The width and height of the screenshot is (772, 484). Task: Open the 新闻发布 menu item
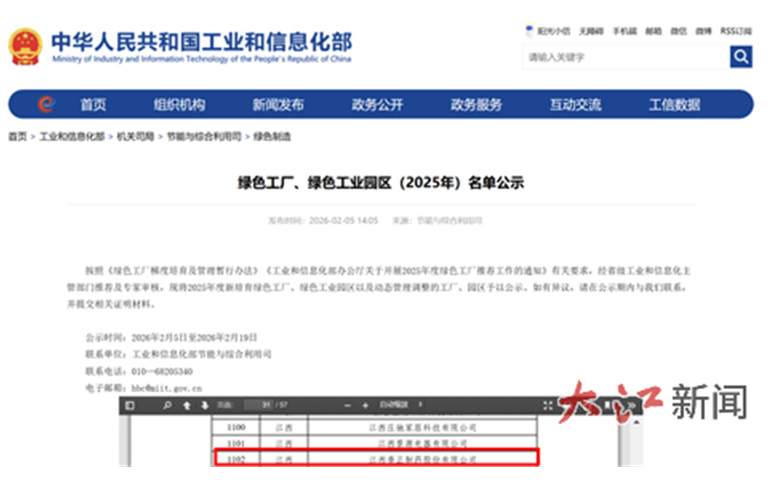278,105
